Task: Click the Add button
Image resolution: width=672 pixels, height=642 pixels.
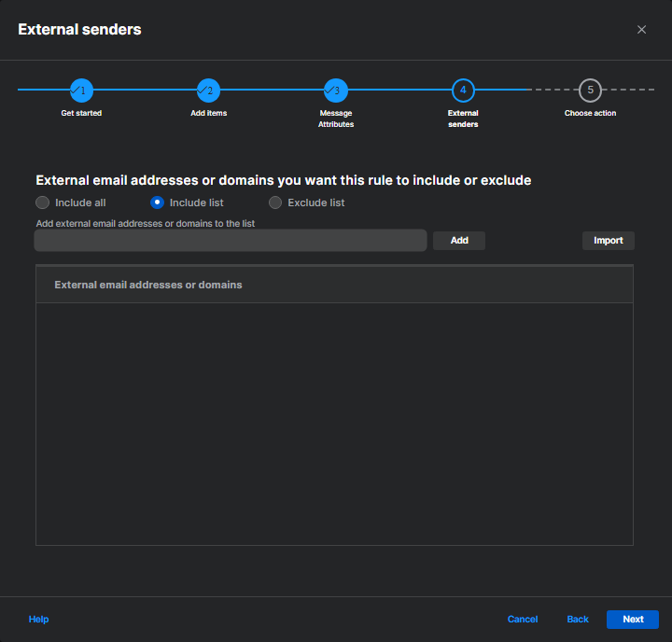Action: tap(459, 241)
